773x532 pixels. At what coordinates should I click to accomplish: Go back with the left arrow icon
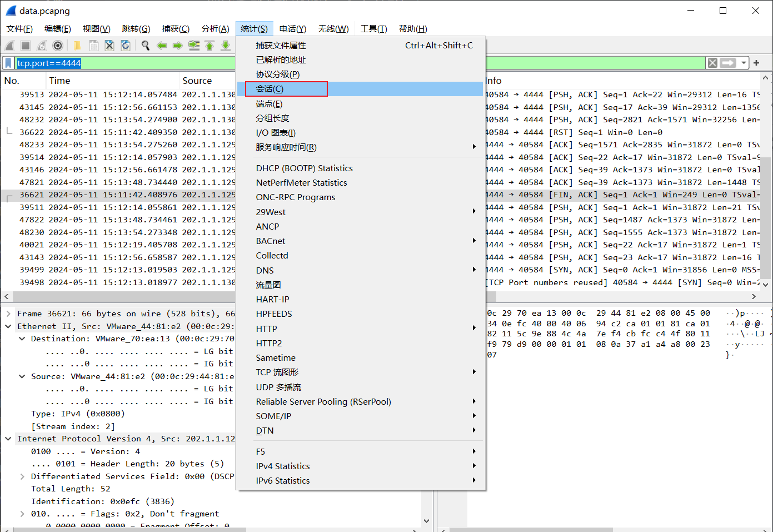coord(162,46)
